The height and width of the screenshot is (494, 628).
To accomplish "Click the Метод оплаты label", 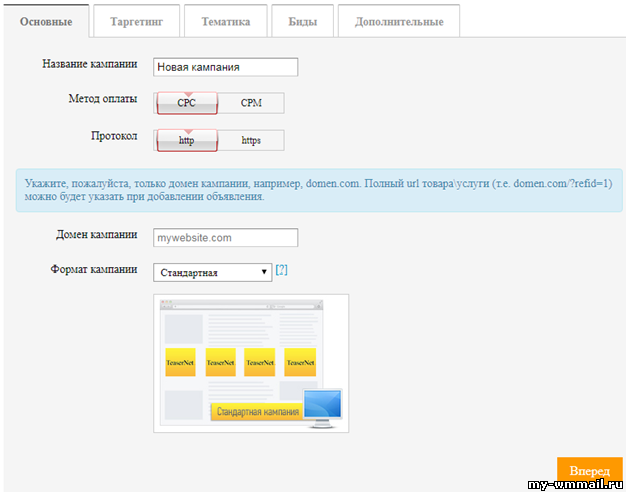I will [x=103, y=99].
